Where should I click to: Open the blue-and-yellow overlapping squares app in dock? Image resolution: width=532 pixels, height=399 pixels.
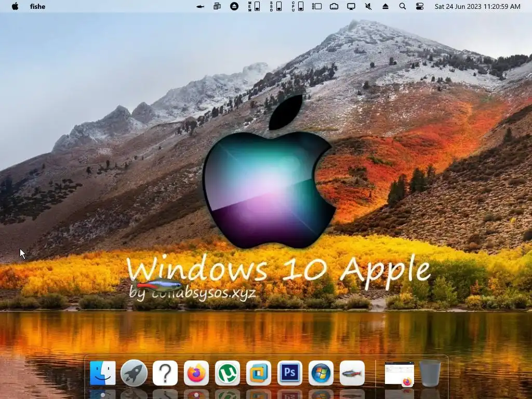coord(259,373)
